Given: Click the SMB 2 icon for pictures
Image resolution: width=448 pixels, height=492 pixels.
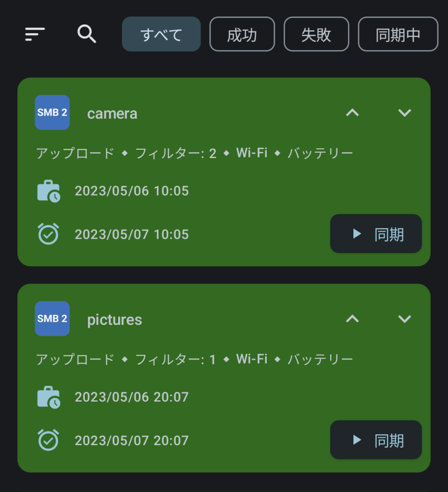Looking at the screenshot, I should tap(52, 319).
